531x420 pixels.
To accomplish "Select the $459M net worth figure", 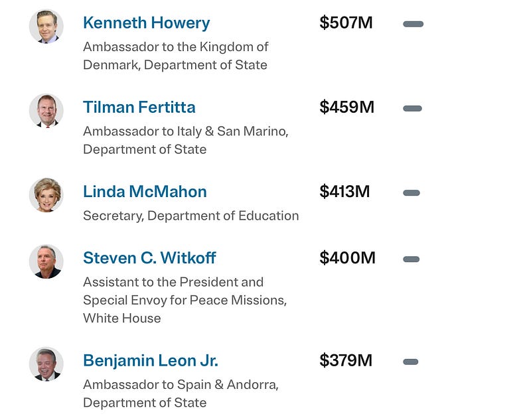I will 347,107.
